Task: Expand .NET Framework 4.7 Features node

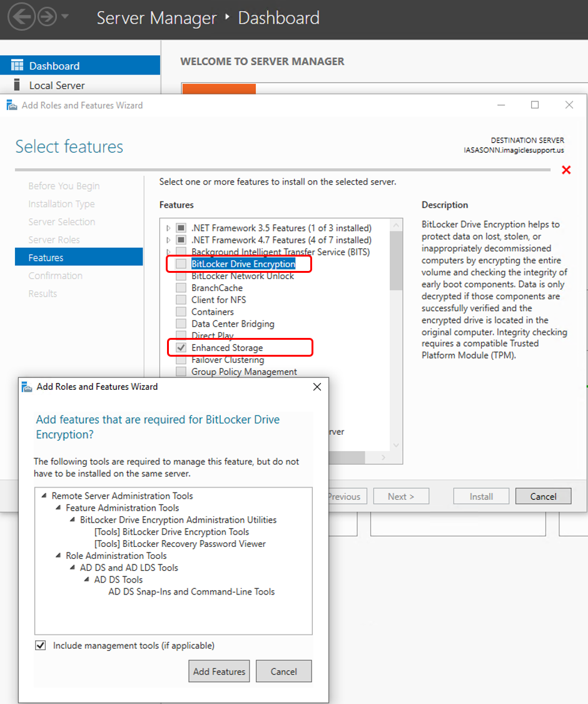Action: (x=168, y=240)
